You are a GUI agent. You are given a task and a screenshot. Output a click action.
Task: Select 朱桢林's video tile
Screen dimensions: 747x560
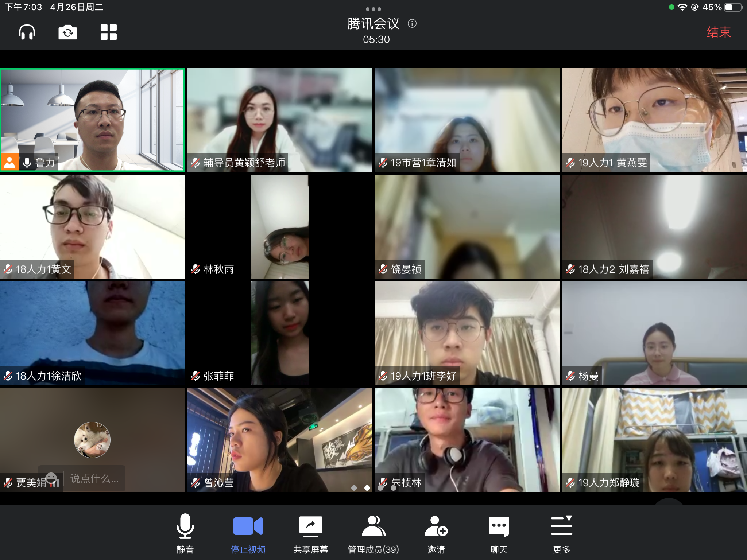tap(467, 440)
